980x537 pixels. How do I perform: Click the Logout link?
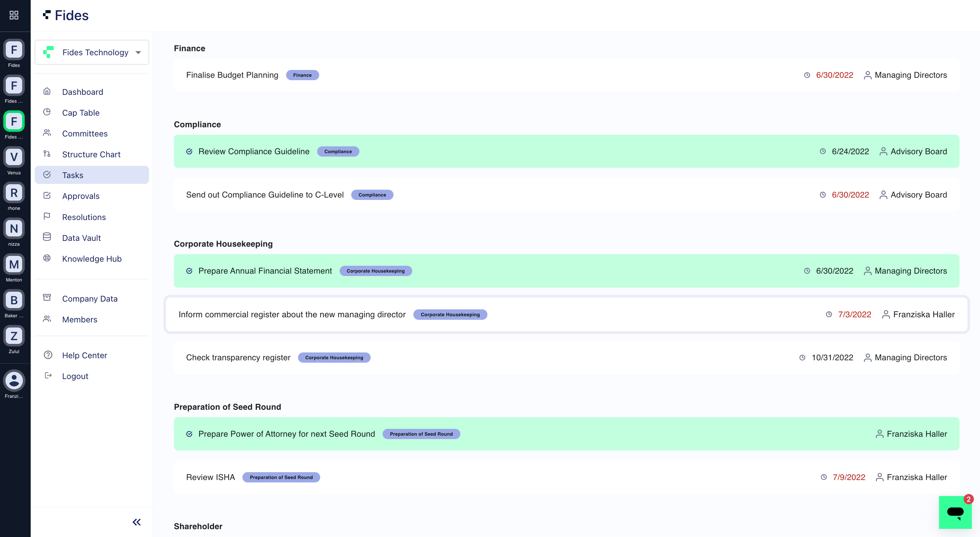coord(75,376)
